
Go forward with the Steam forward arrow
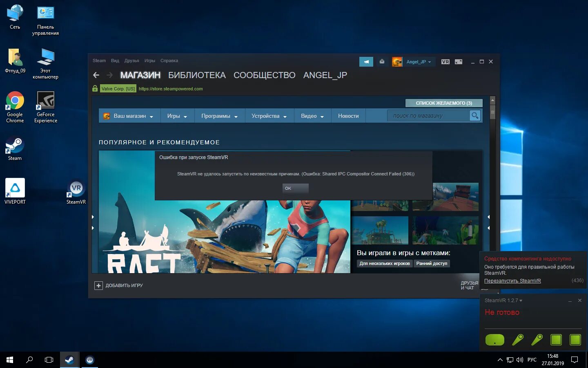pos(109,75)
